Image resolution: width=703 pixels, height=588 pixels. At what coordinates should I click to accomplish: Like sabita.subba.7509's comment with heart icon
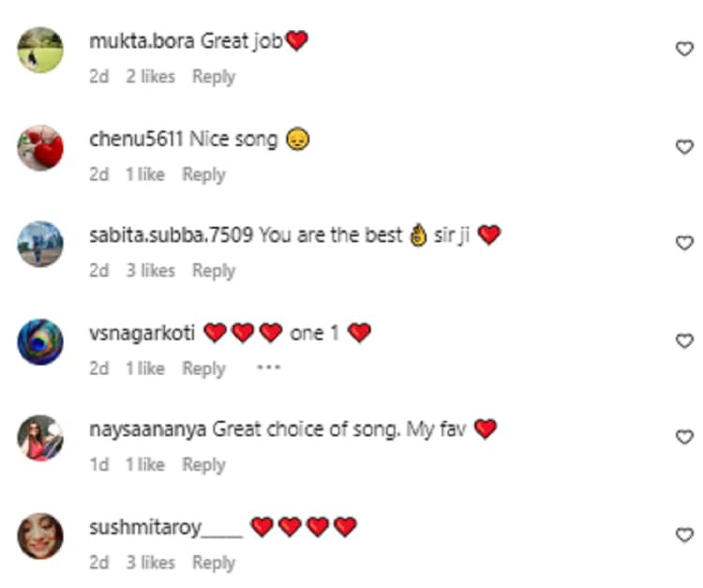tap(684, 243)
